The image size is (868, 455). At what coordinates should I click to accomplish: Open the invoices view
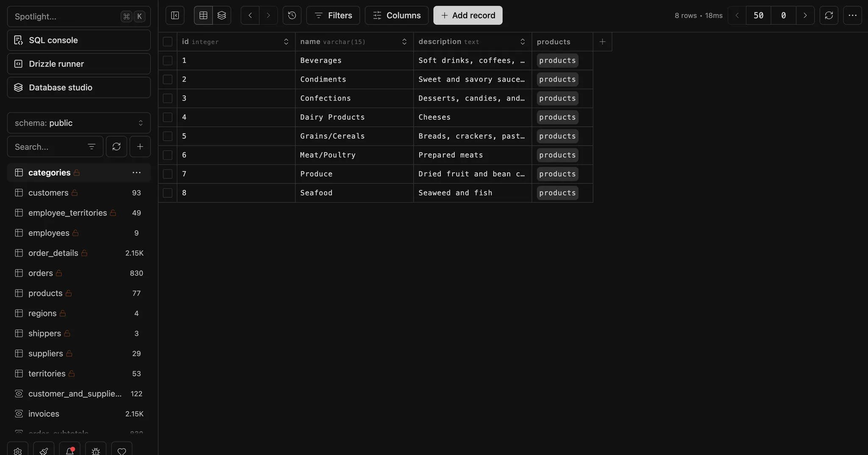click(79, 414)
